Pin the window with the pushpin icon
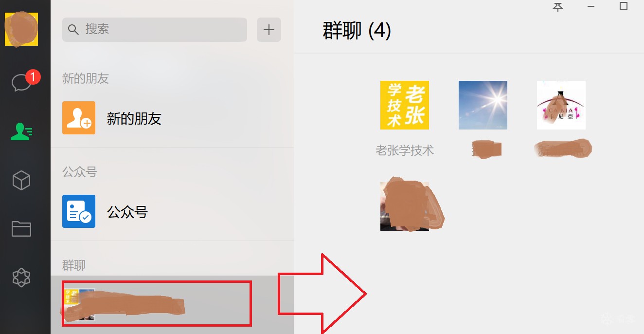This screenshot has width=644, height=334. 558,7
